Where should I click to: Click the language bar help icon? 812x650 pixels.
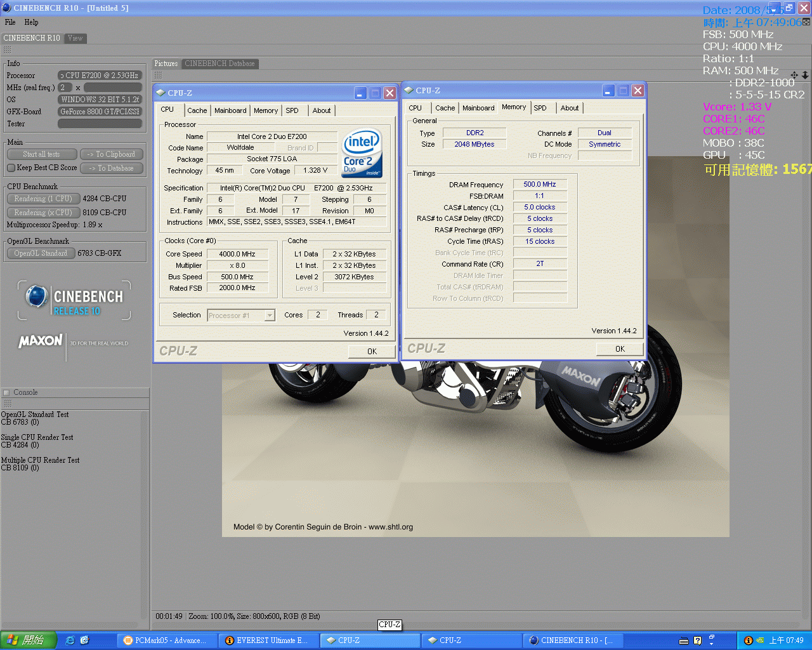click(x=698, y=640)
